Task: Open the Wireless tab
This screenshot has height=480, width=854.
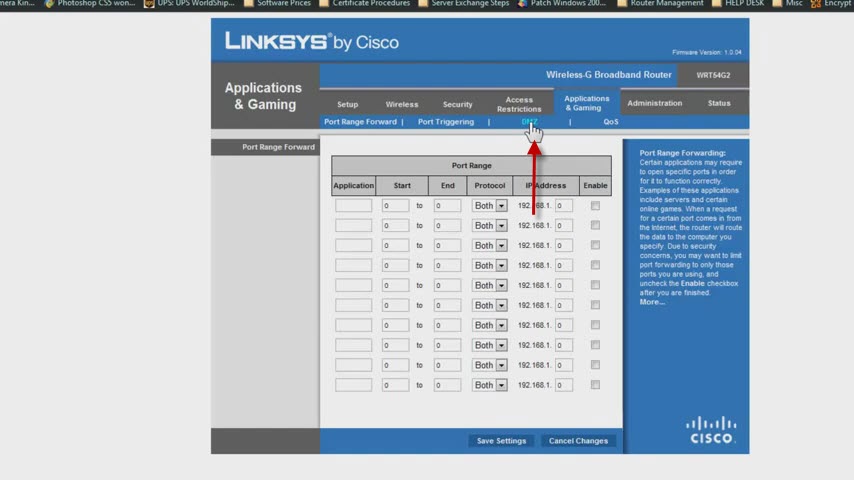Action: coord(402,104)
